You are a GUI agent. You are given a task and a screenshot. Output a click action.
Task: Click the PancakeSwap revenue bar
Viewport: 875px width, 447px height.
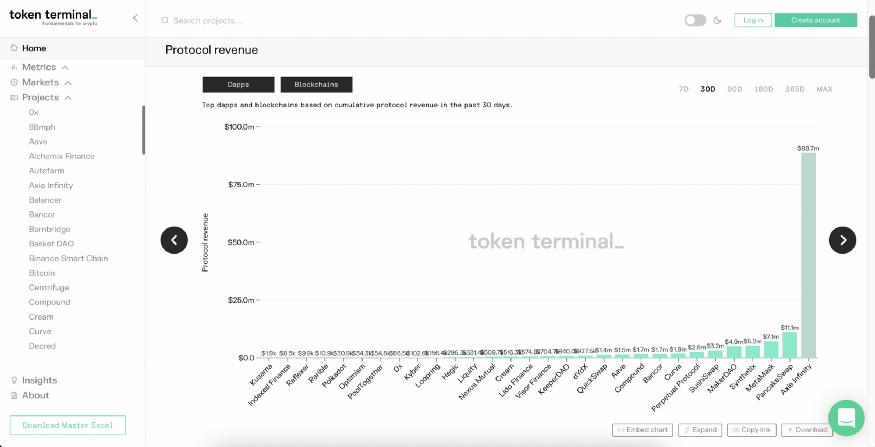tap(790, 345)
